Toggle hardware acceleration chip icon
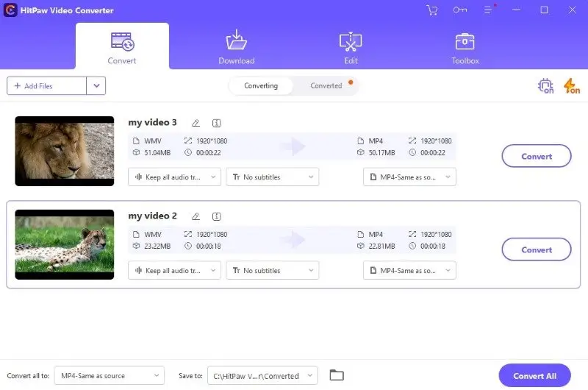The width and height of the screenshot is (588, 390). [545, 86]
